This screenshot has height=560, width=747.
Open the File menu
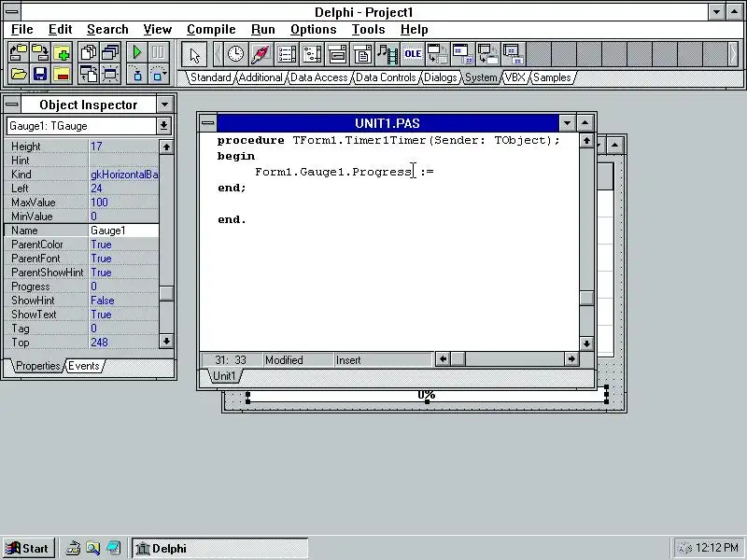(x=21, y=30)
